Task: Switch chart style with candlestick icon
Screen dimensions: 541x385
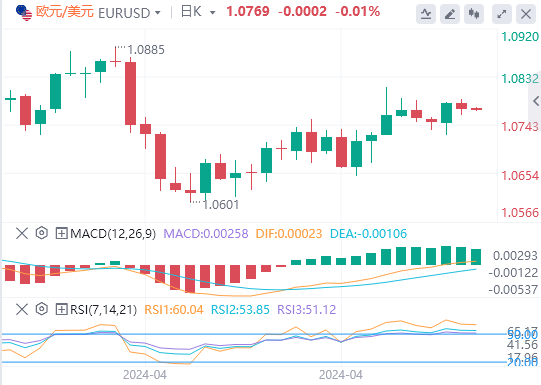Action: (474, 14)
